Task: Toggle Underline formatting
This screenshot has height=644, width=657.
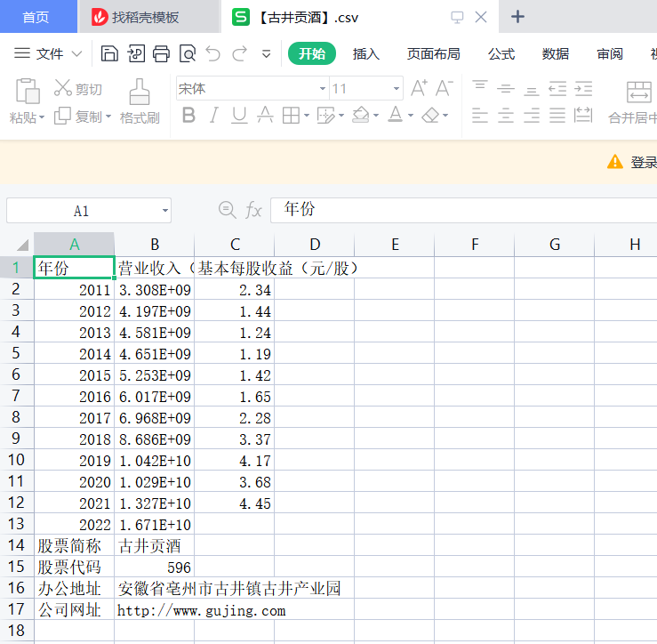Action: [239, 116]
